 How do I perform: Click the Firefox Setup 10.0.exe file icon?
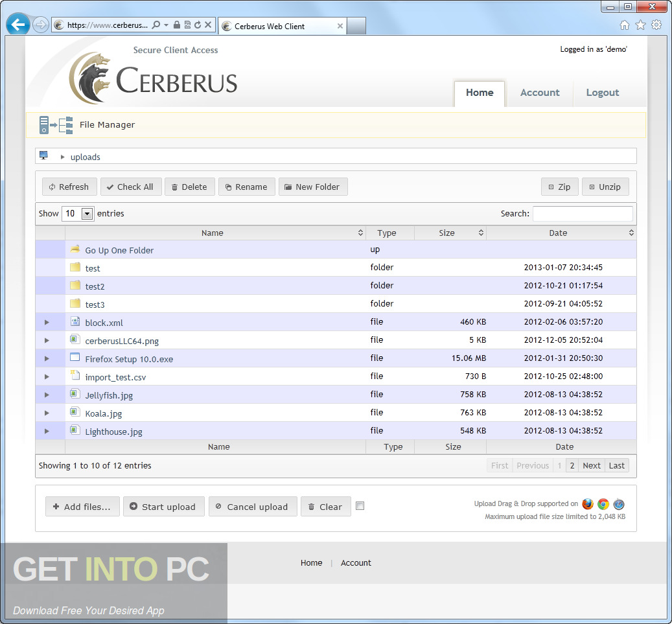pos(75,357)
